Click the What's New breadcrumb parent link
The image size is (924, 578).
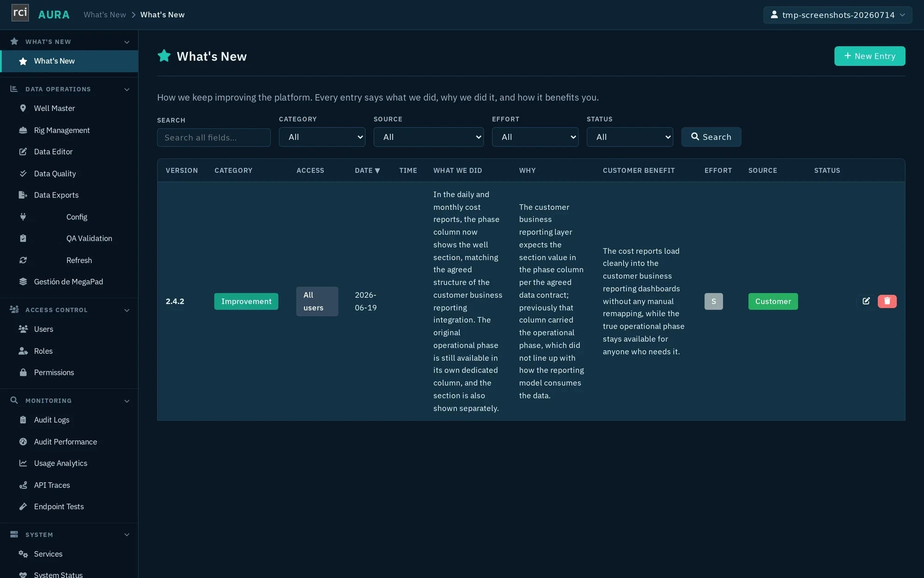coord(105,15)
